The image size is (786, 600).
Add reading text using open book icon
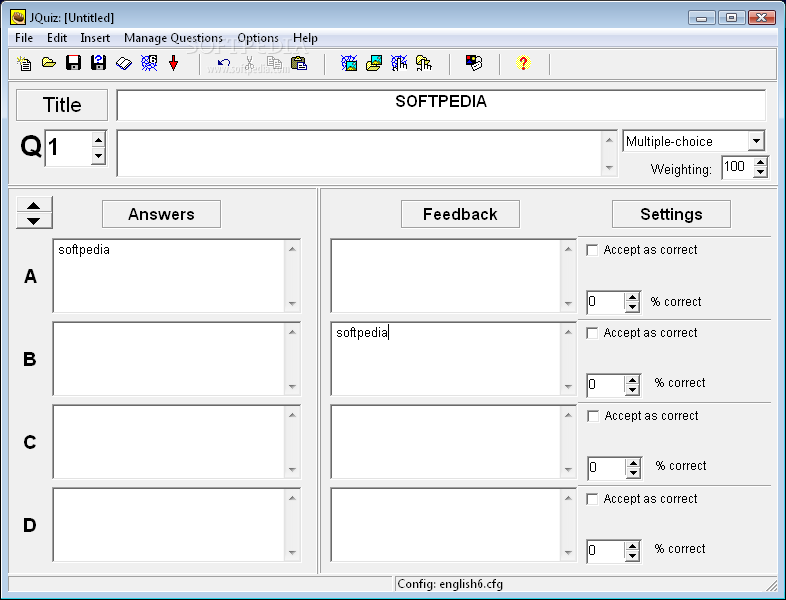coord(124,63)
